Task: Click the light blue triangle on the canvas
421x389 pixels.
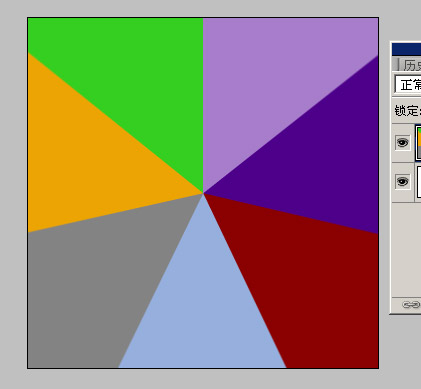Action: click(x=203, y=300)
